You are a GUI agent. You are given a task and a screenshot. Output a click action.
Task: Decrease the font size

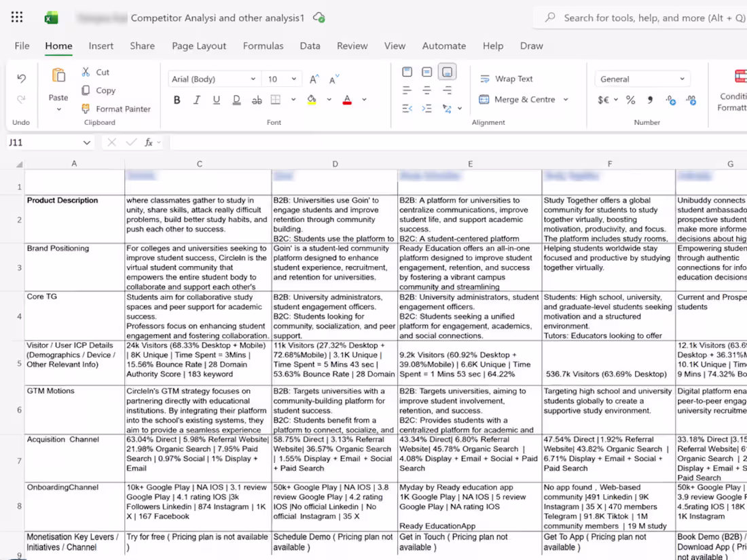click(x=334, y=79)
